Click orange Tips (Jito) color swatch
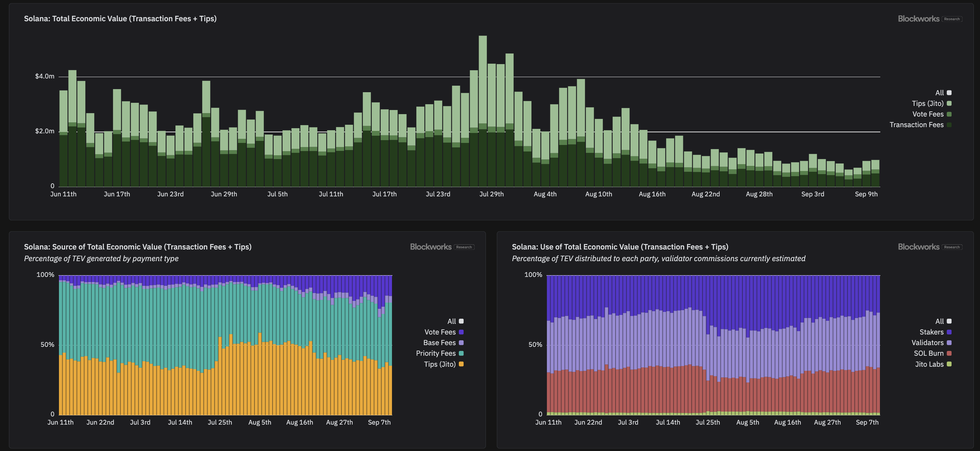The height and width of the screenshot is (451, 980). (x=461, y=364)
